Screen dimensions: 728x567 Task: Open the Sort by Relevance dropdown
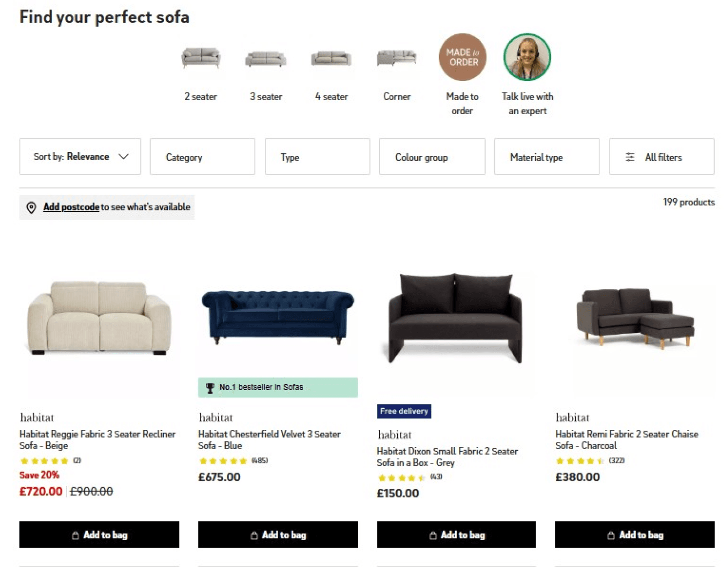pyautogui.click(x=79, y=156)
